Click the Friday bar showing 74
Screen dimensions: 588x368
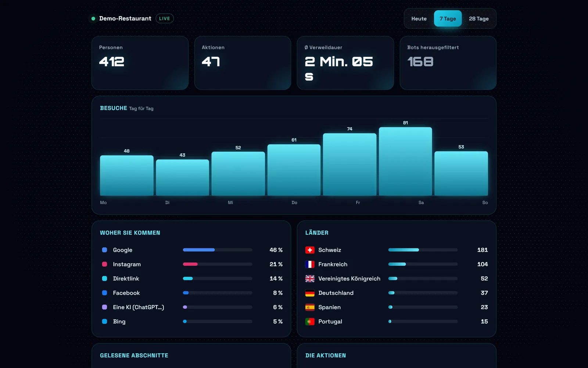[x=349, y=164]
